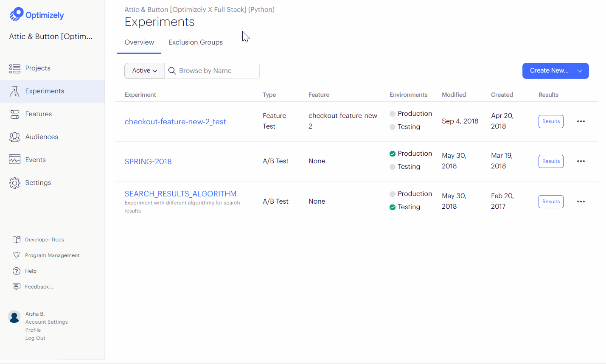The image size is (606, 364).
Task: Click the Optimizely logo
Action: (x=36, y=14)
